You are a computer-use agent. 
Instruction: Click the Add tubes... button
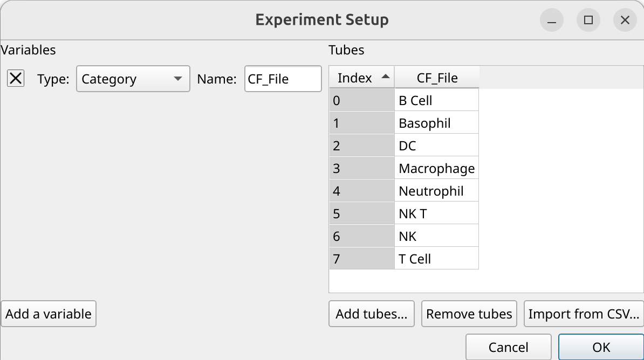(371, 314)
